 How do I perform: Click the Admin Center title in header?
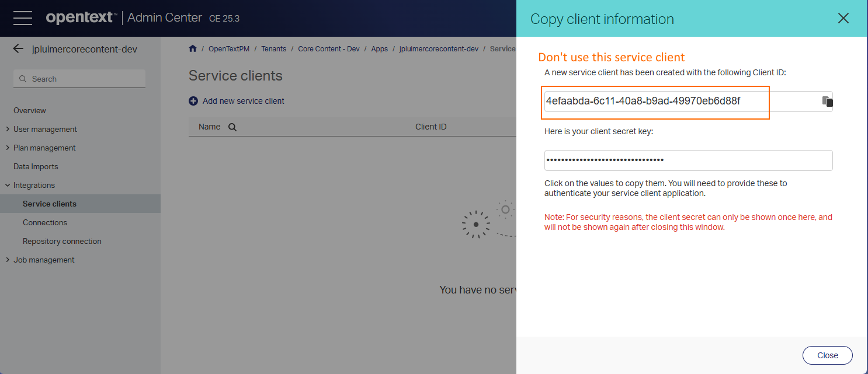[x=165, y=18]
